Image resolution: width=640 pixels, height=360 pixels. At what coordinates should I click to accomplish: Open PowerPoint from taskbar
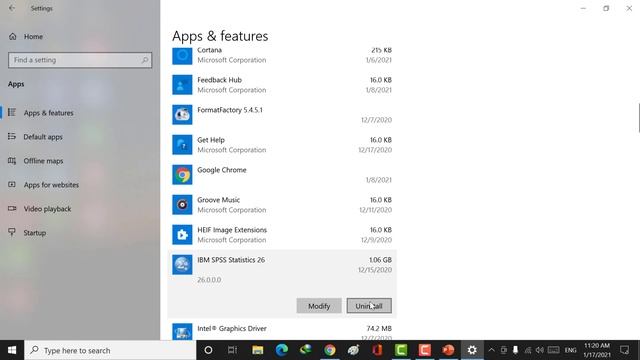tap(448, 350)
